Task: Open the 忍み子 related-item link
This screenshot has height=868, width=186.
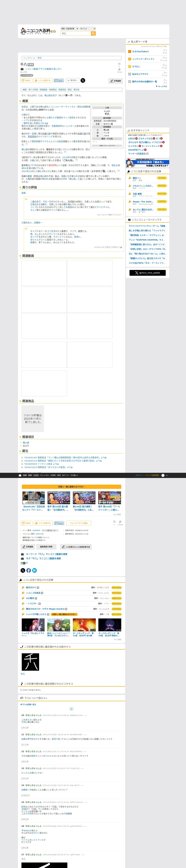Action: (x=26, y=446)
